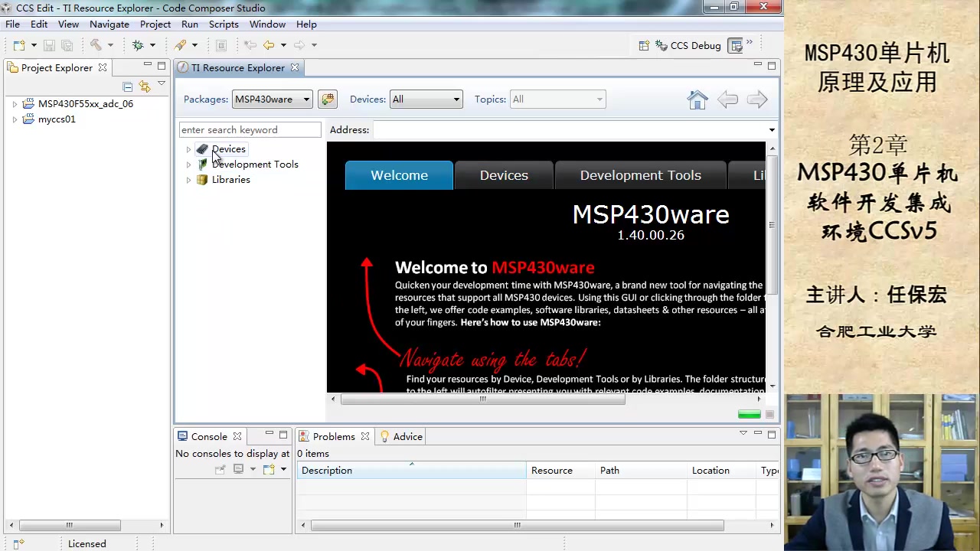The image size is (980, 551).
Task: Click the Save All toolbar icon
Action: pos(67,45)
